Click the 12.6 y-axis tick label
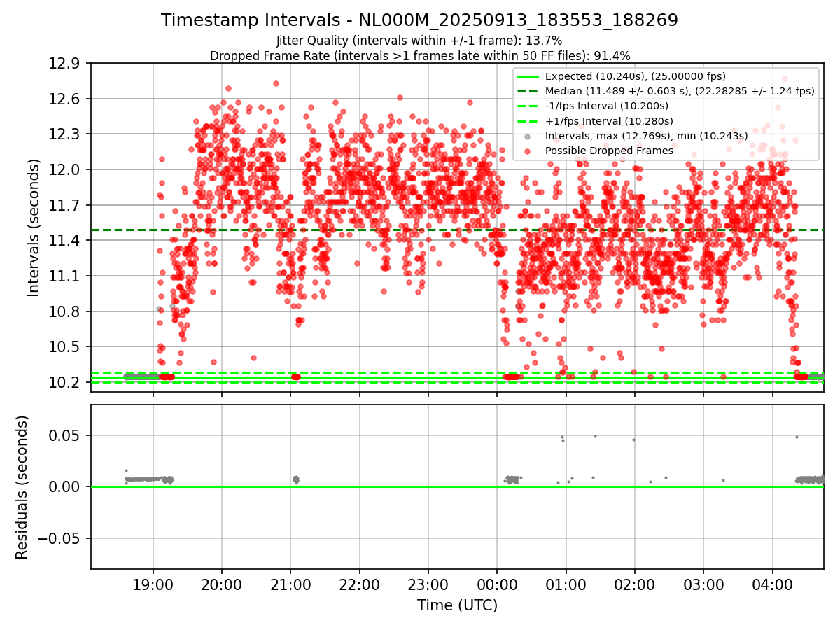 coord(64,99)
